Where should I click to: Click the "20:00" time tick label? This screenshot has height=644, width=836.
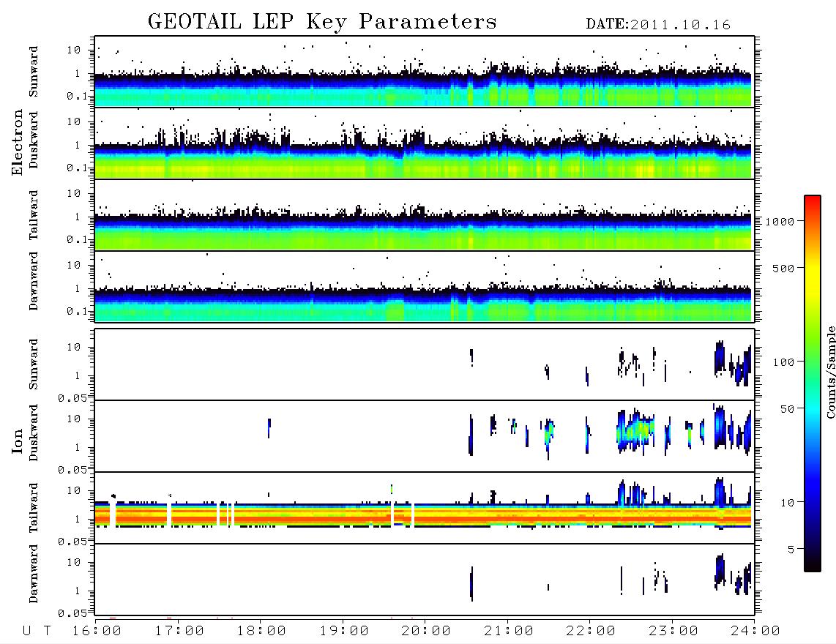point(426,631)
